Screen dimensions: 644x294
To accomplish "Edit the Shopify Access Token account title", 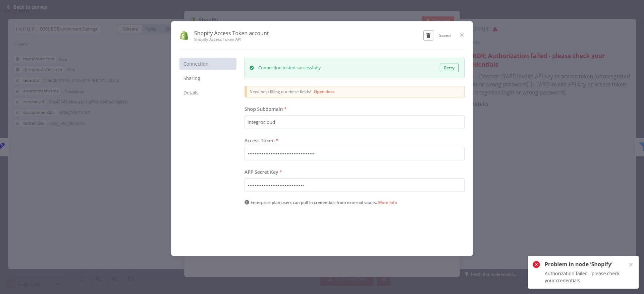I will (x=231, y=33).
